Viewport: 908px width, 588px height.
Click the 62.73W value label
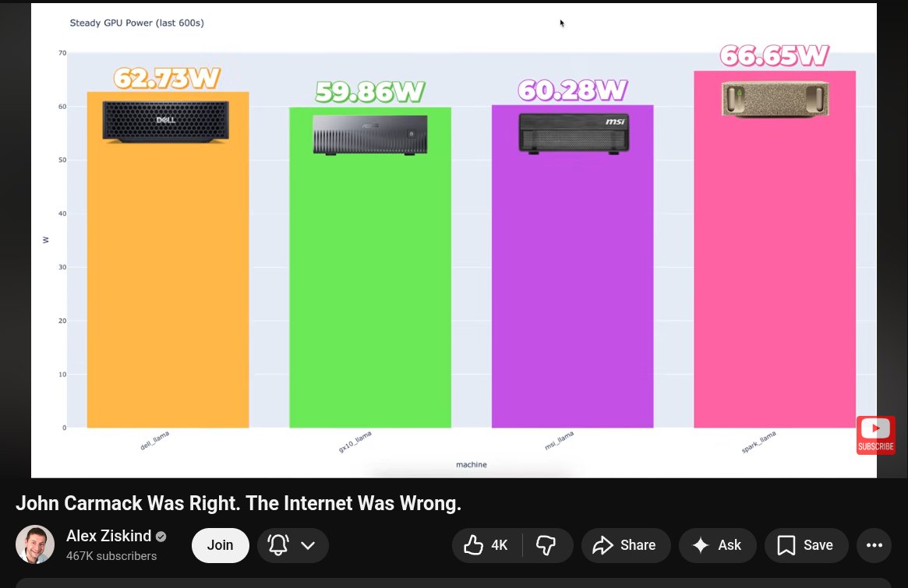[167, 78]
